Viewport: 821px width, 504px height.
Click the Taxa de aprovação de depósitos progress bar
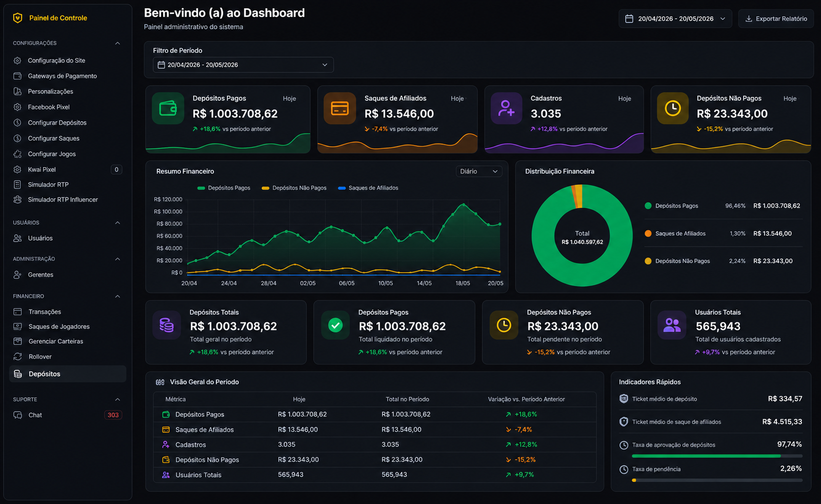pyautogui.click(x=717, y=456)
